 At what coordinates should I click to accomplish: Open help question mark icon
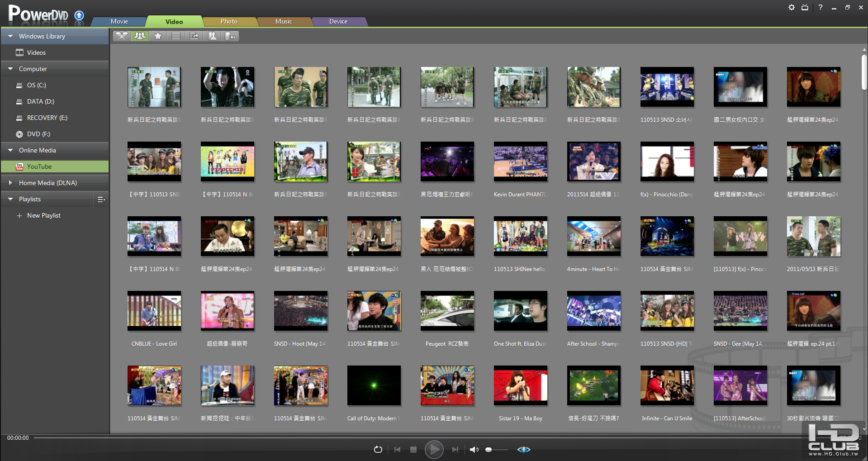[x=820, y=7]
